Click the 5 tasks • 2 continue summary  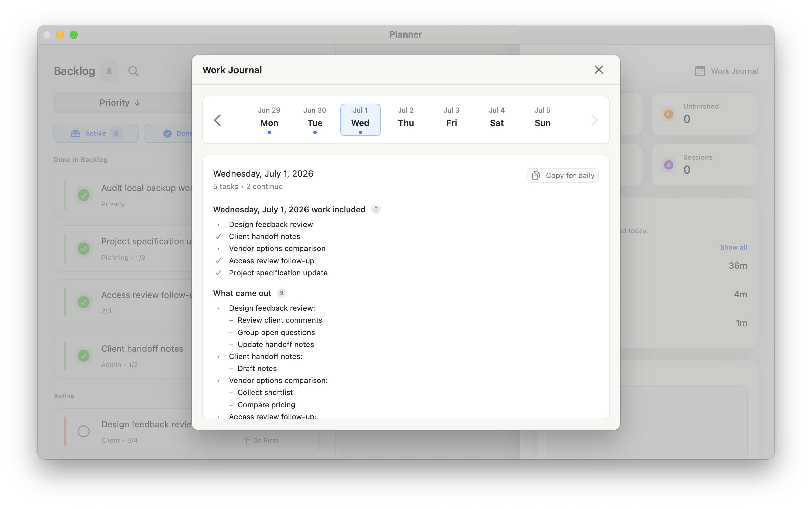[x=248, y=186]
